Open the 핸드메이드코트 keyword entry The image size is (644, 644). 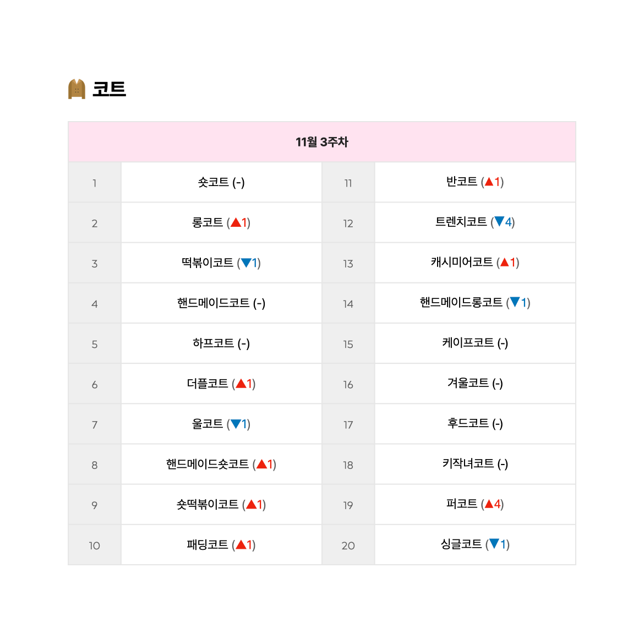tap(213, 303)
